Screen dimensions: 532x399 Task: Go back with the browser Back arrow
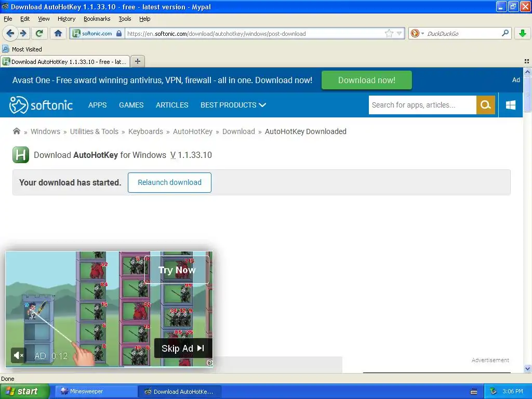(10, 33)
